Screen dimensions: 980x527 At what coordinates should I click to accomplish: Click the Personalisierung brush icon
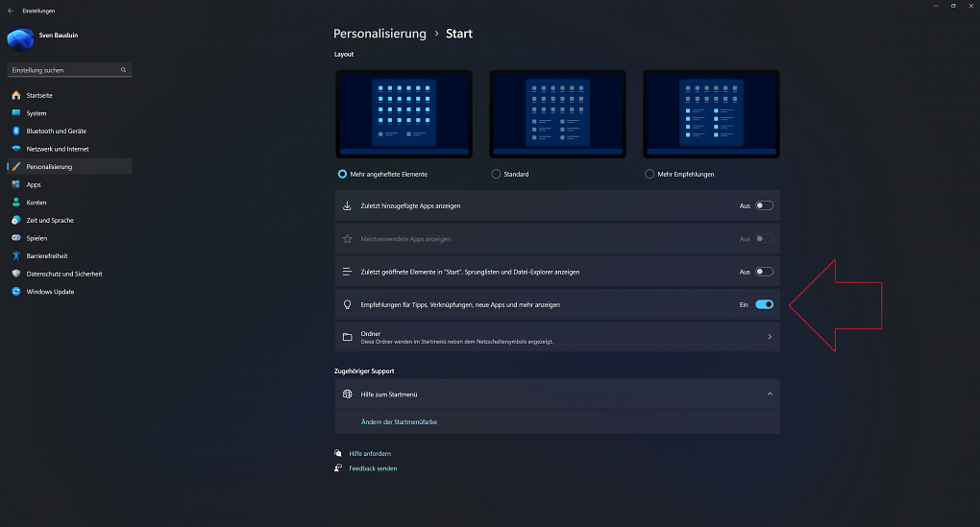(16, 167)
